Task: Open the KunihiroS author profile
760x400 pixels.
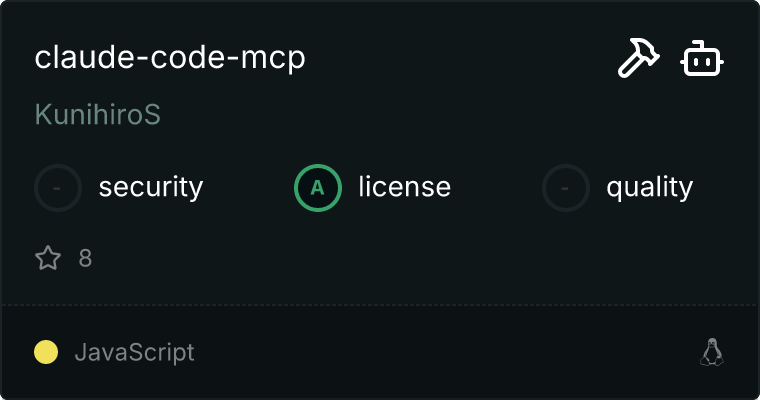Action: (x=97, y=114)
